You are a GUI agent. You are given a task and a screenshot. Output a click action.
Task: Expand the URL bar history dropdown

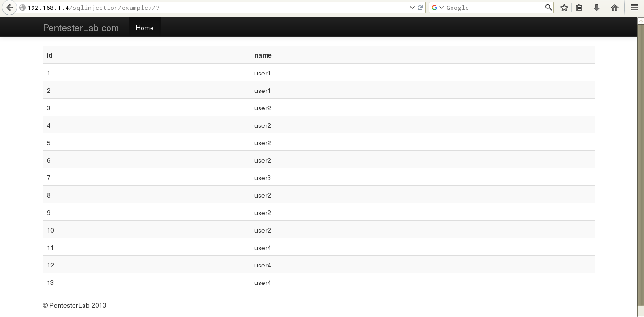[412, 8]
